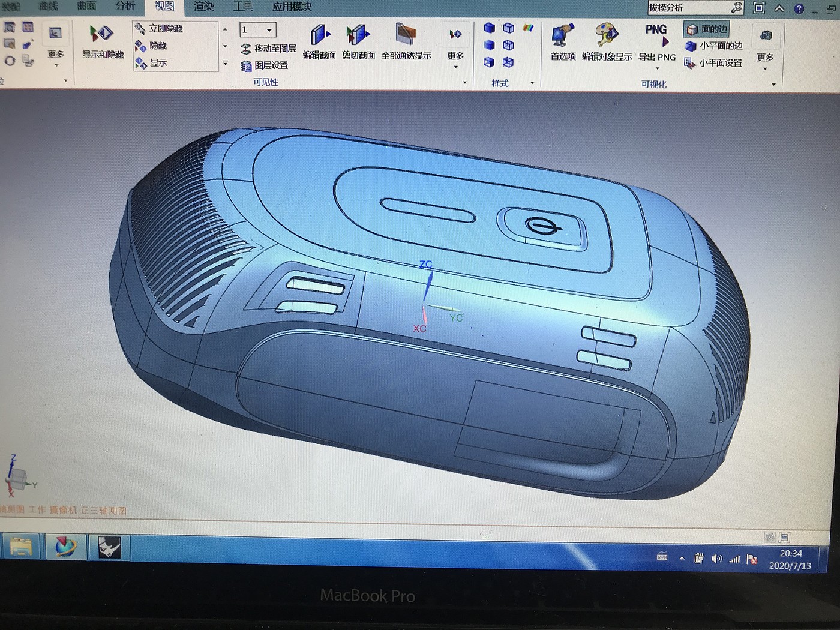The width and height of the screenshot is (840, 630).
Task: Switch to the 曲线 ribbon tab
Action: 49,6
